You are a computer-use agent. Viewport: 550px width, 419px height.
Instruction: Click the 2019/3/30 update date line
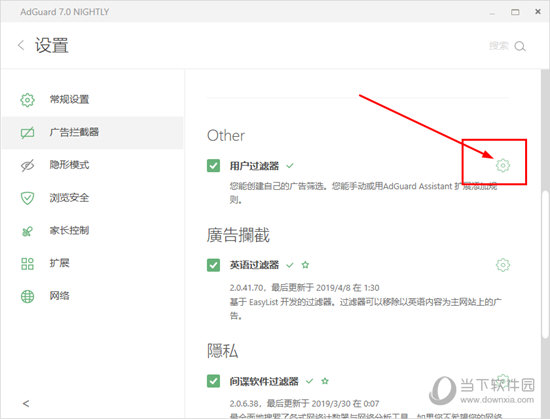304,404
